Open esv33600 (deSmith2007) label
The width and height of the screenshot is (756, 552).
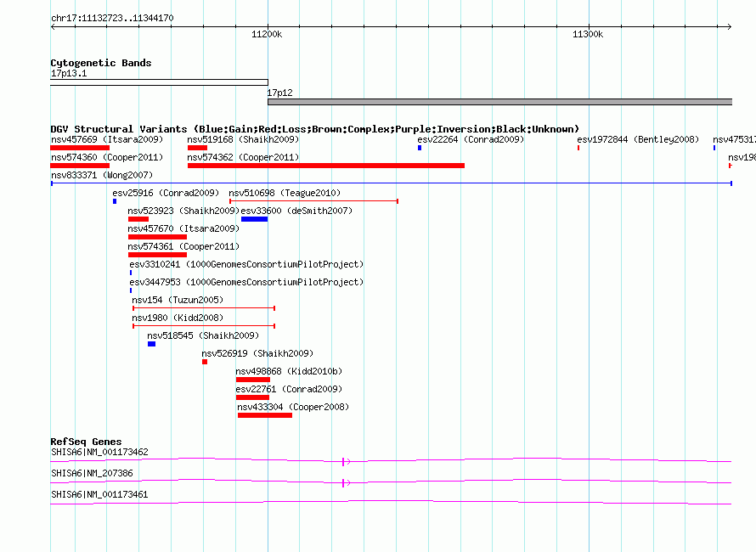296,211
